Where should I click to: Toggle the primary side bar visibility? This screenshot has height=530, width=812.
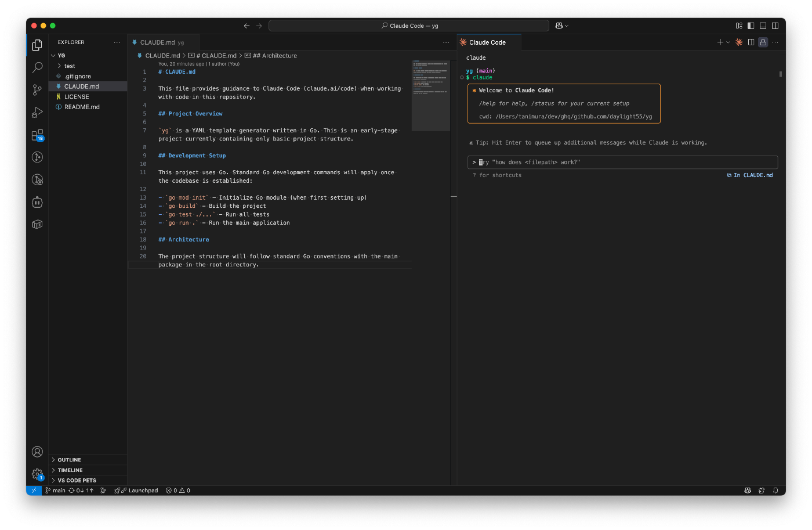coord(751,26)
